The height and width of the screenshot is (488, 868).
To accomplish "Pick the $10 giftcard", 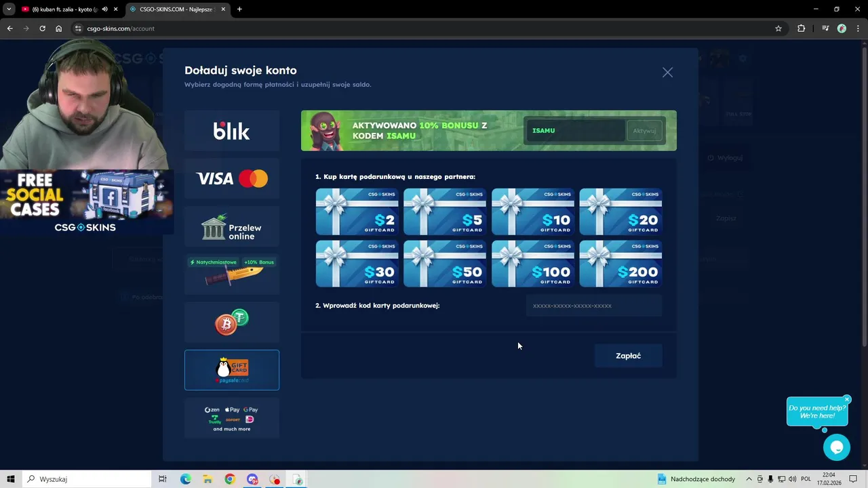I will [533, 211].
